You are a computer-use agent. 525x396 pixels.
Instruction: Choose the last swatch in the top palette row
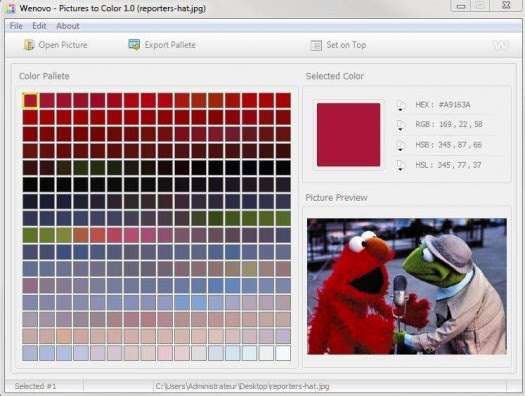pyautogui.click(x=283, y=101)
